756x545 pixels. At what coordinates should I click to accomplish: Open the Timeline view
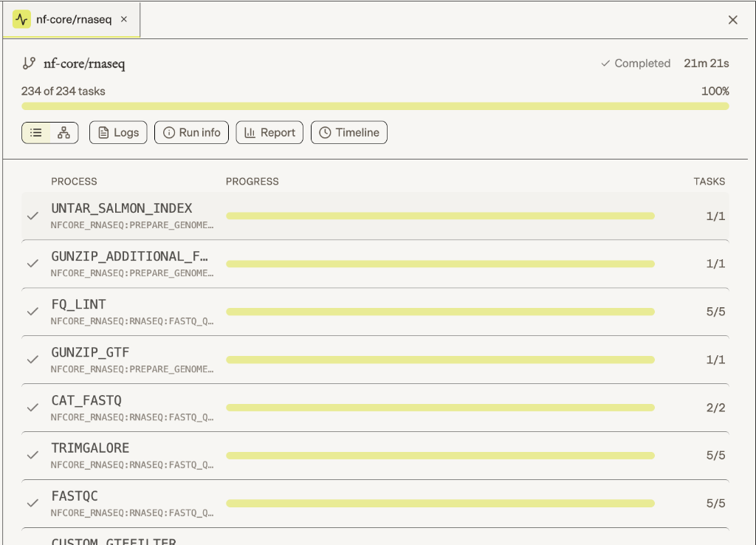click(349, 133)
